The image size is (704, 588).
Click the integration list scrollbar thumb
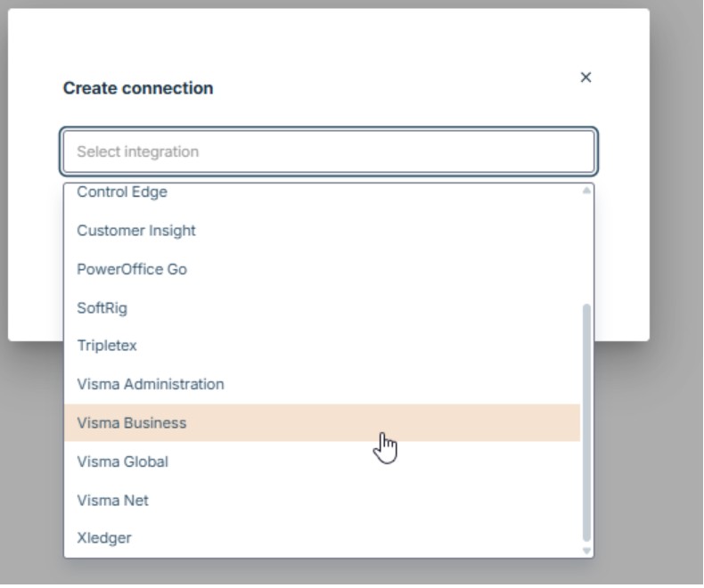point(586,419)
